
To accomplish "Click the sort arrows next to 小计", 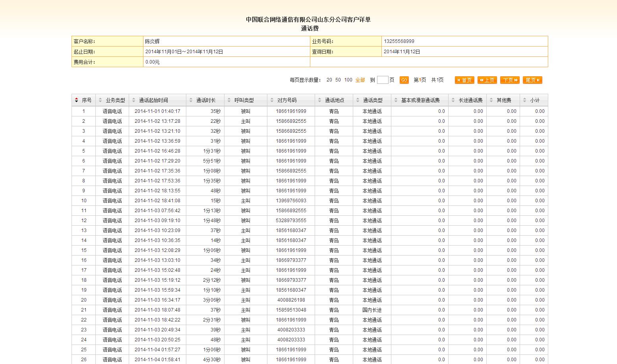I will tap(524, 101).
